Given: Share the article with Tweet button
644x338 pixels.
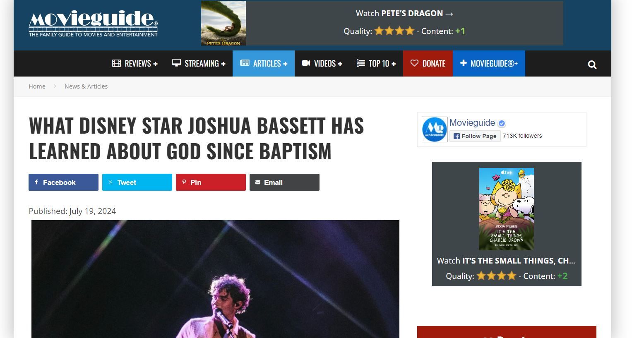Looking at the screenshot, I should [137, 182].
